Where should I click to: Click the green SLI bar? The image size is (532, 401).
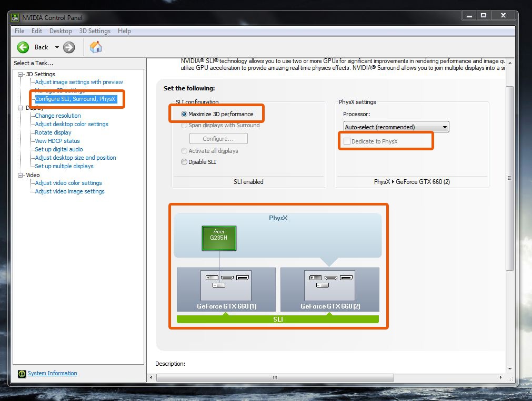point(277,320)
